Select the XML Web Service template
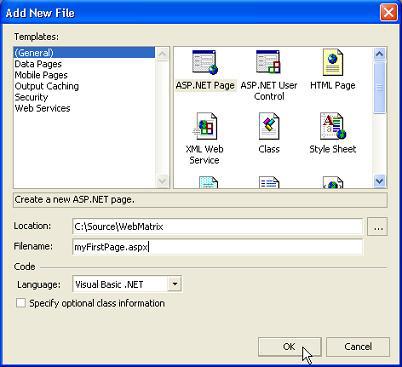Screen dimensions: 402x367 204,126
